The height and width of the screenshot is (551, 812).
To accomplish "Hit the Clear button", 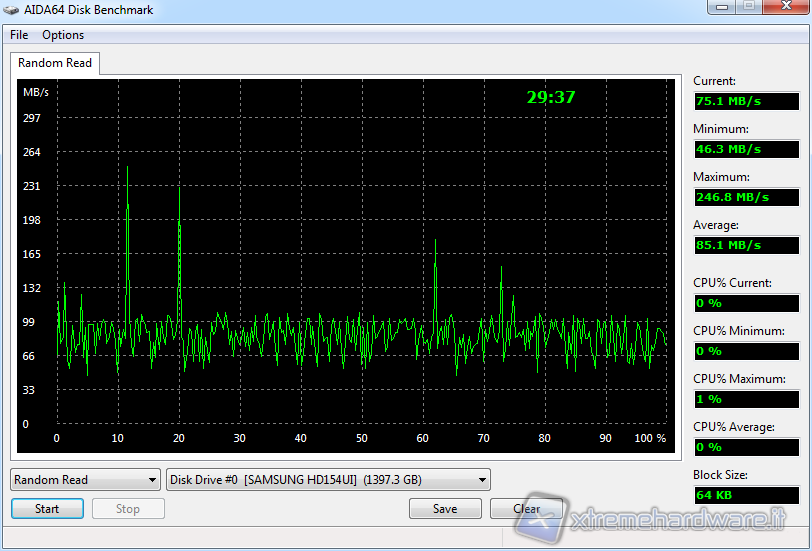I will [526, 509].
